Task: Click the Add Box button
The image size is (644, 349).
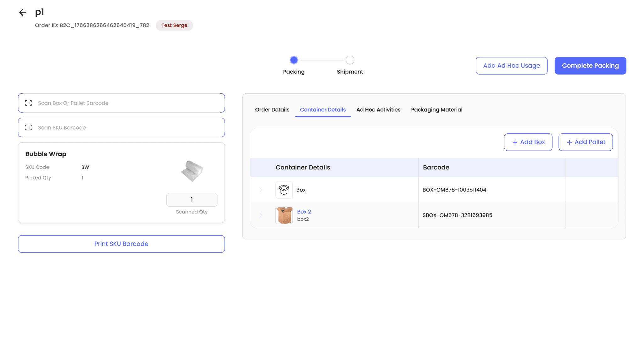Action: (528, 142)
